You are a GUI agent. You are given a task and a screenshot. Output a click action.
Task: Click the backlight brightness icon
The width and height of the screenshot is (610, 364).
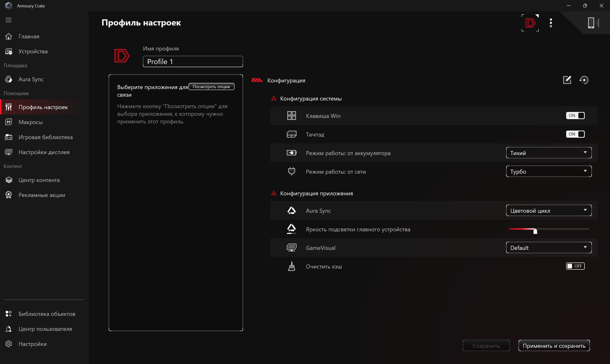[292, 229]
